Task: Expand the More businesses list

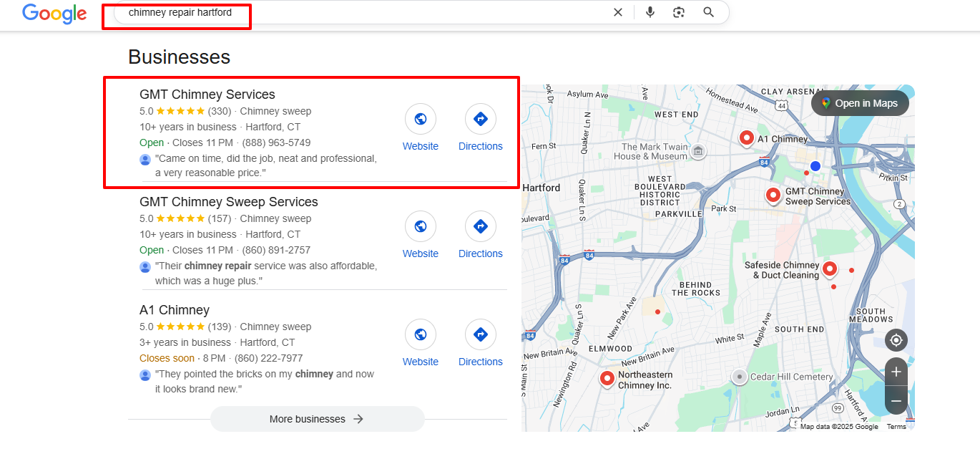Action: click(317, 419)
